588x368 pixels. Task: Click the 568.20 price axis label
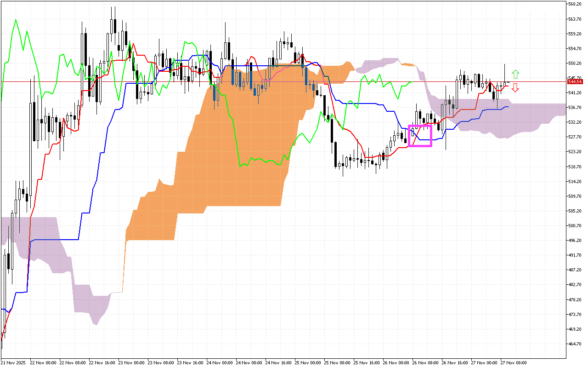pyautogui.click(x=575, y=4)
